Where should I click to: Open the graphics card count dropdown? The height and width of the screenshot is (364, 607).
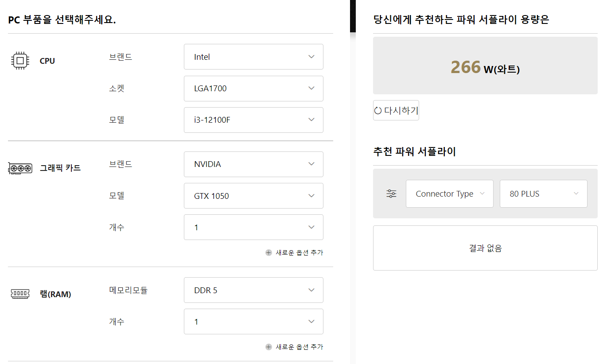point(253,227)
